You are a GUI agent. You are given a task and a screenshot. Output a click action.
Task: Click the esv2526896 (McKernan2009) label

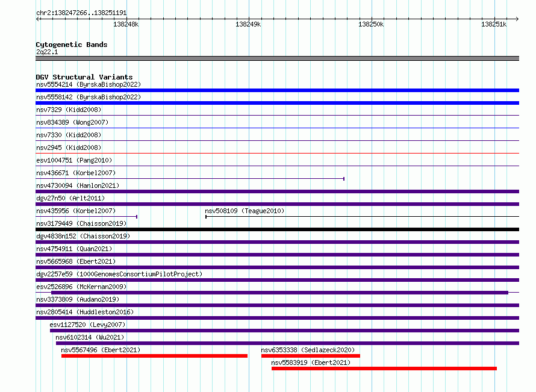pos(81,287)
